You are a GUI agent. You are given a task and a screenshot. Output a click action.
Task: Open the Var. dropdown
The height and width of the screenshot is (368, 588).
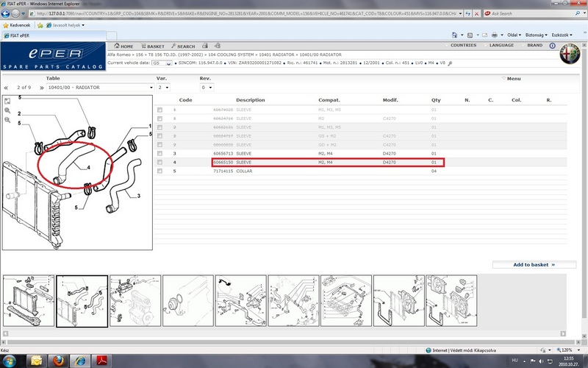tap(163, 88)
